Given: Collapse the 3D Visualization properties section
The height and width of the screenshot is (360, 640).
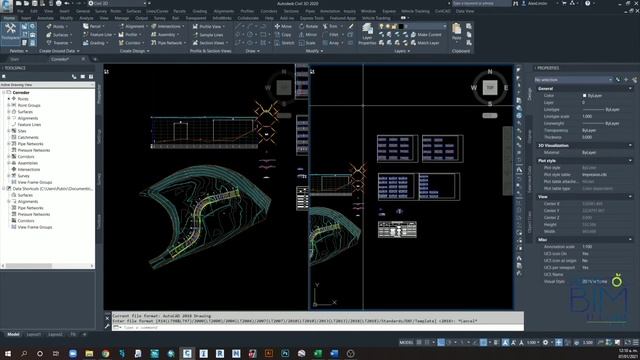Looking at the screenshot, I should coord(630,145).
